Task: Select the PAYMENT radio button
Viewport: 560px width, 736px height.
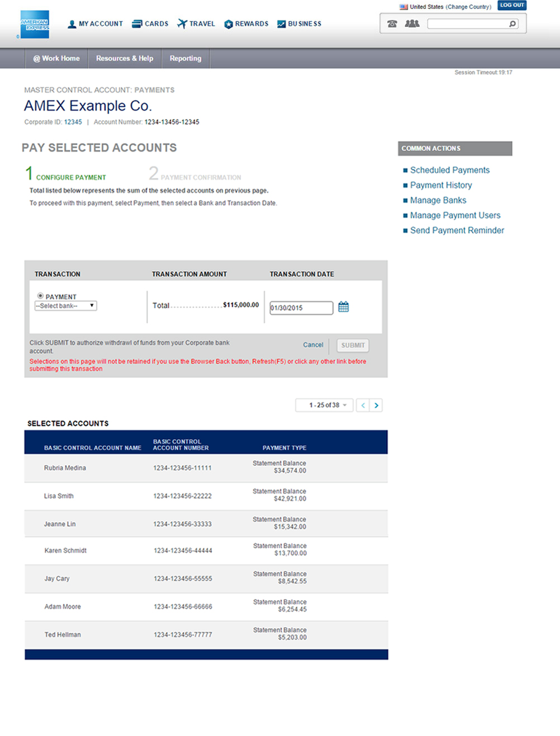Action: [x=40, y=296]
